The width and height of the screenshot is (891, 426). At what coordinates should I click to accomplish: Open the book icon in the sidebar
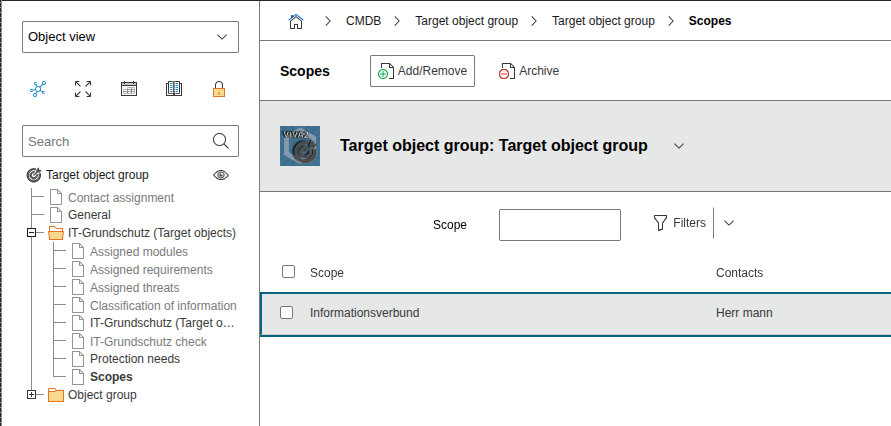[x=174, y=89]
